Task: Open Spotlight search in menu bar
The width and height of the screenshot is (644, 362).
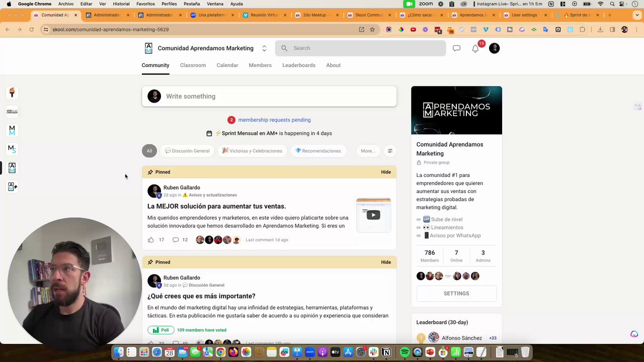Action: [x=612, y=4]
